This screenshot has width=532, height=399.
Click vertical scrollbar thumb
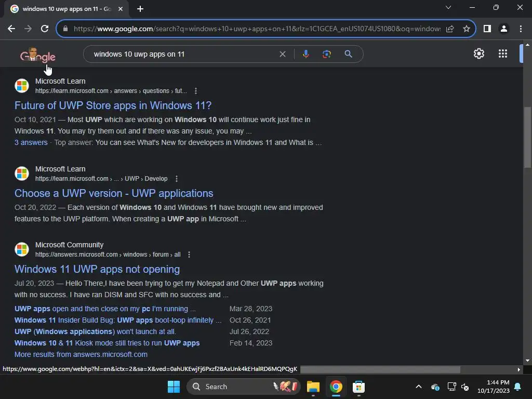tap(527, 137)
